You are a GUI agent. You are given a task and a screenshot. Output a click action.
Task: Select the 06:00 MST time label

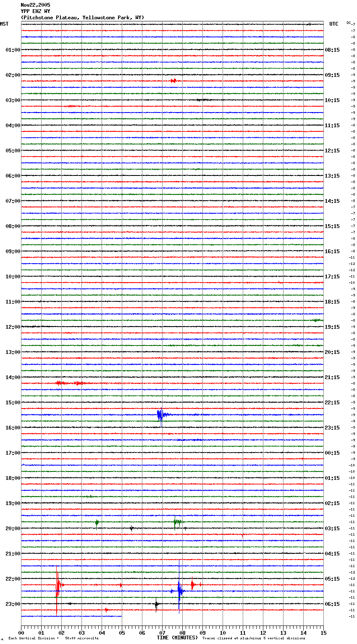tap(13, 176)
